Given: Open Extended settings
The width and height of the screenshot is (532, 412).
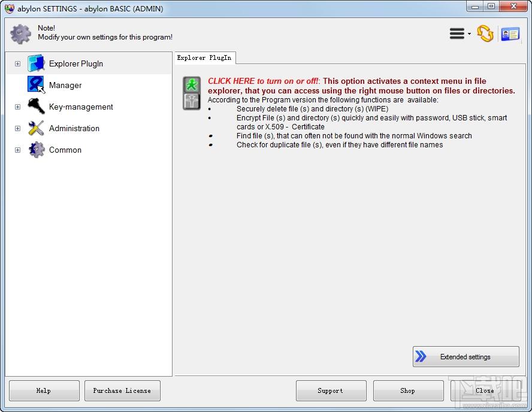Looking at the screenshot, I should 466,356.
